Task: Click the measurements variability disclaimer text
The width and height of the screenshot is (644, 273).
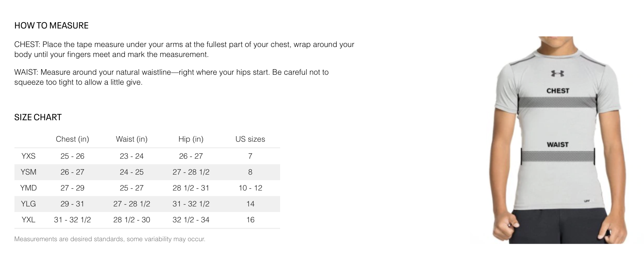Action: tap(110, 239)
